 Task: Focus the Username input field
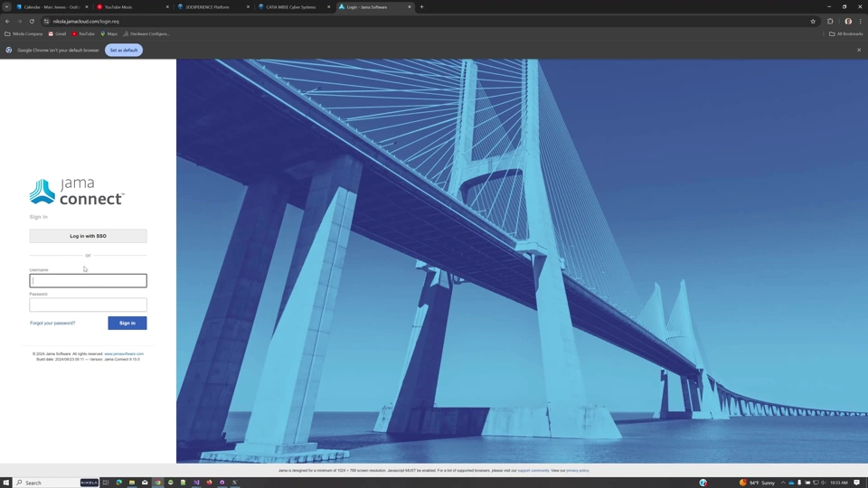pos(88,280)
